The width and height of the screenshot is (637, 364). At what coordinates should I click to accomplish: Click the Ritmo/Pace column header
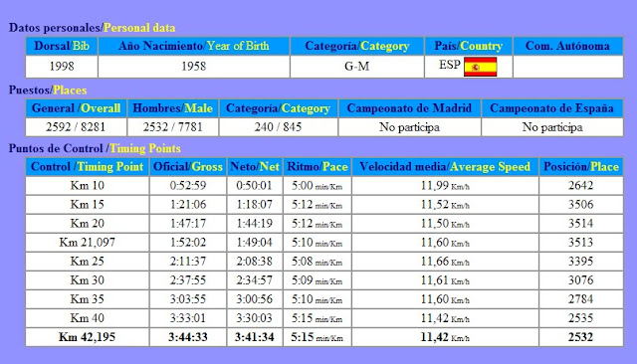tap(318, 167)
